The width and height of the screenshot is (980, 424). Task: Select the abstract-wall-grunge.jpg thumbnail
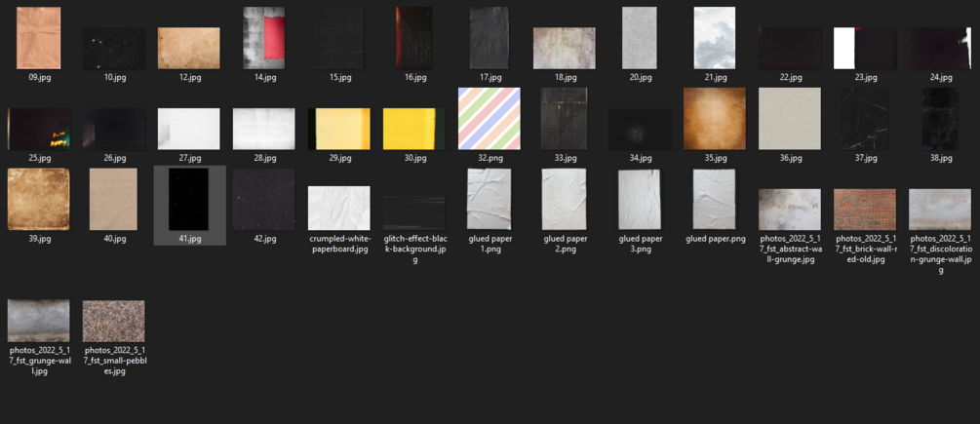pyautogui.click(x=790, y=210)
